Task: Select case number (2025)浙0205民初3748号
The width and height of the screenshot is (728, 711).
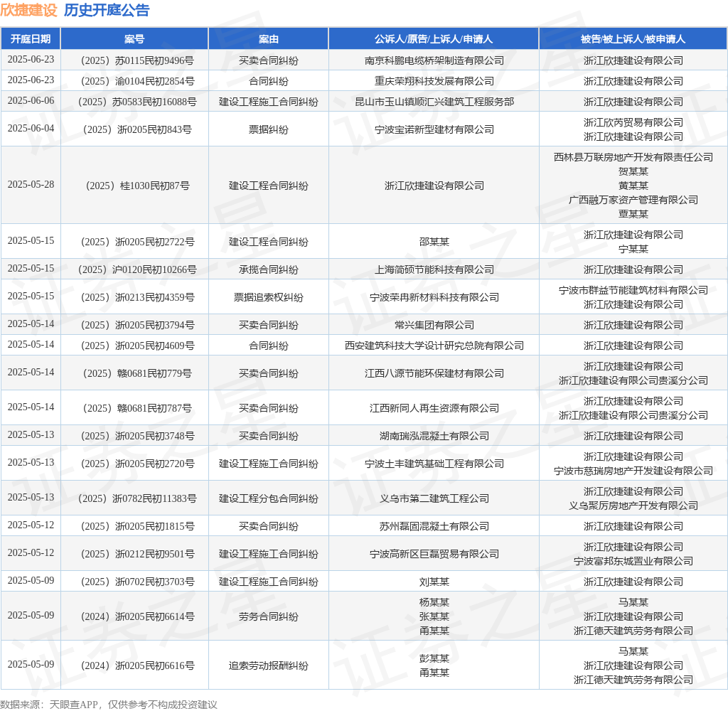Action: point(134,436)
